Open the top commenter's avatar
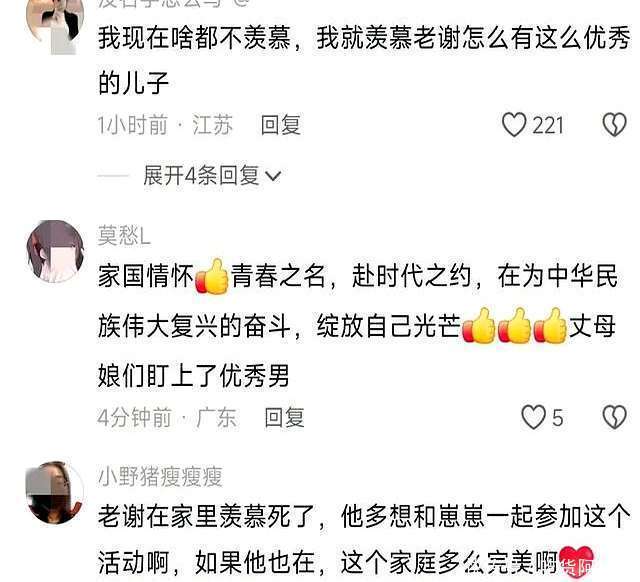 point(56,24)
